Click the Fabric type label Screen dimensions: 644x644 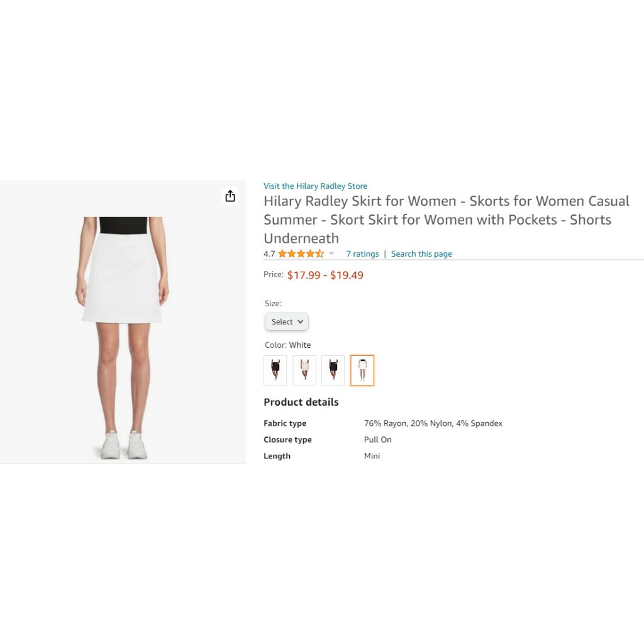285,423
